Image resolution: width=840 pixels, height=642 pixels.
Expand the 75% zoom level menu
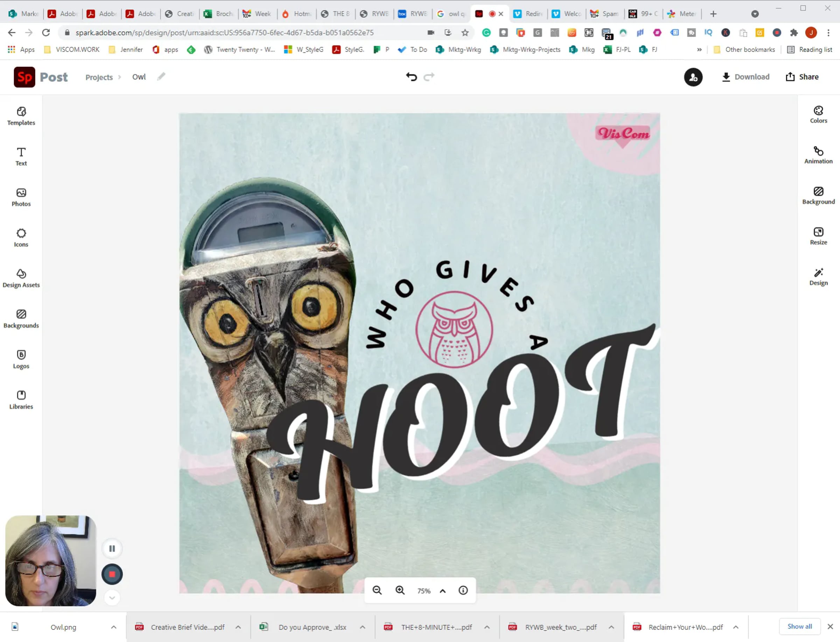tap(442, 591)
